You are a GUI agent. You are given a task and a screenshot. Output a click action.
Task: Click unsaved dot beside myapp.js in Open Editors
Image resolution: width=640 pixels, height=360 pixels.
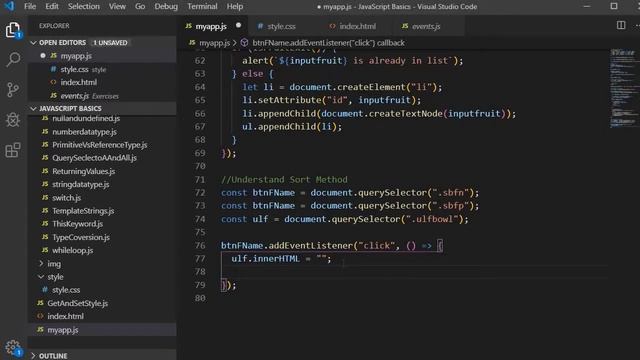coord(43,56)
